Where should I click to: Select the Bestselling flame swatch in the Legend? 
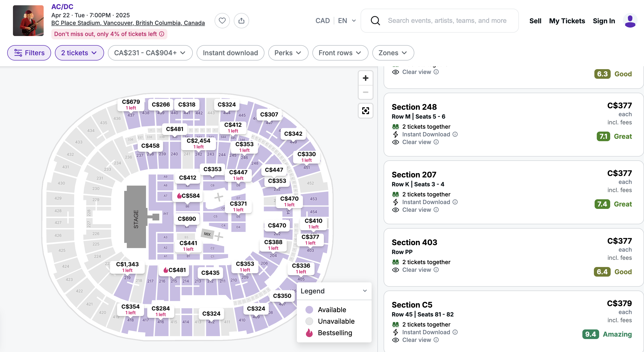pyautogui.click(x=309, y=333)
